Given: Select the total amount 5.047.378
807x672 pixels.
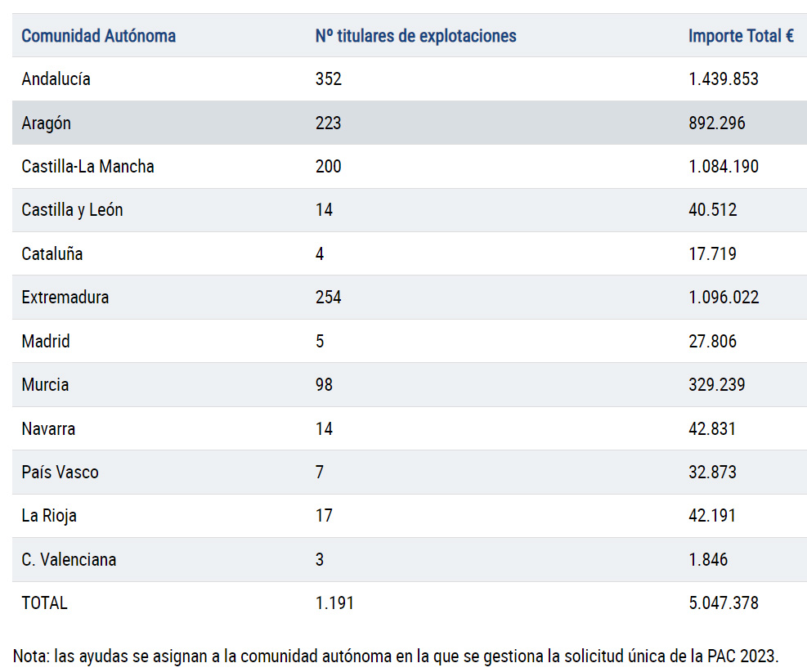Looking at the screenshot, I should coord(723,603).
